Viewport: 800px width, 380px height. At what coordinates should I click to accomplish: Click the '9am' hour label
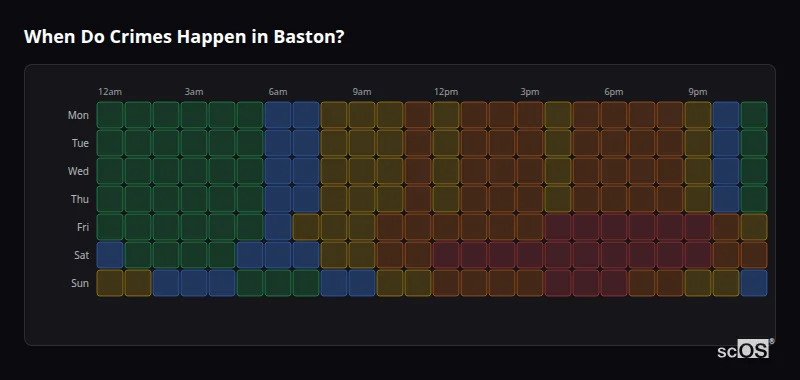click(362, 92)
